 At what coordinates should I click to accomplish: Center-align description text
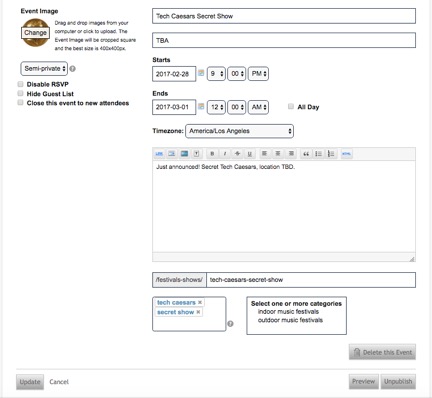278,154
